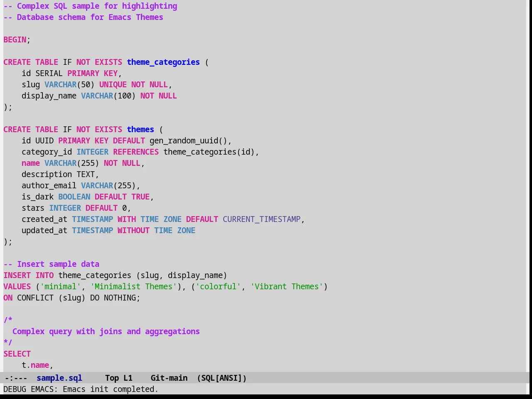
Task: Click the -:--- buffer status indicator
Action: coord(16,378)
